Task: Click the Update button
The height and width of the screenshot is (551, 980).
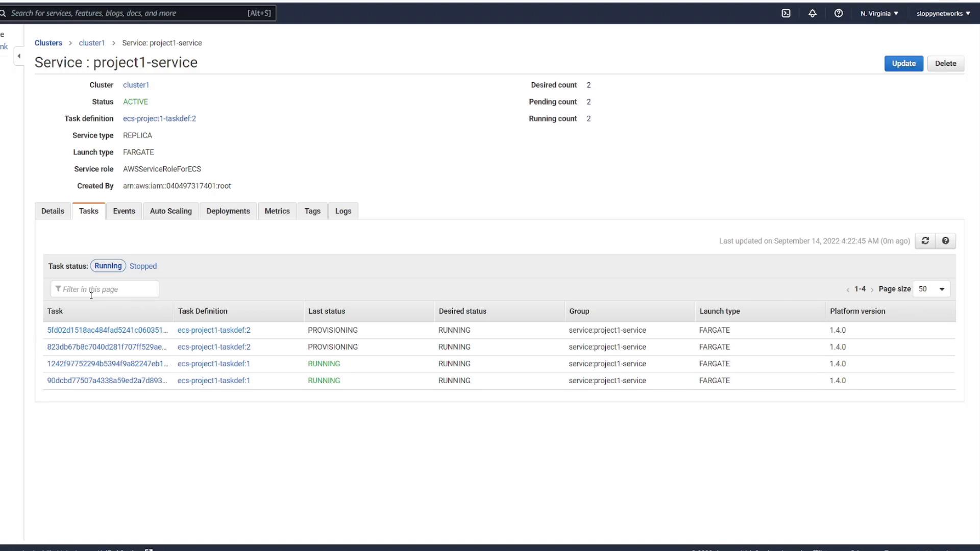Action: point(903,64)
